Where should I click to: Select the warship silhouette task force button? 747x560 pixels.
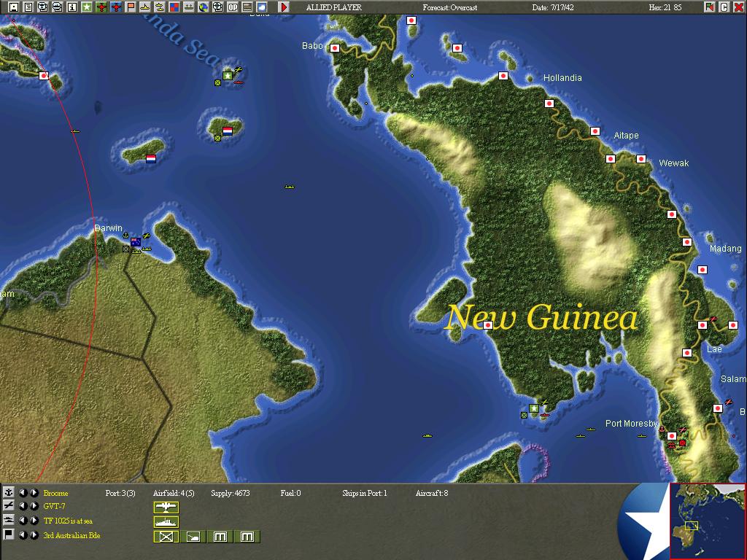(x=166, y=522)
